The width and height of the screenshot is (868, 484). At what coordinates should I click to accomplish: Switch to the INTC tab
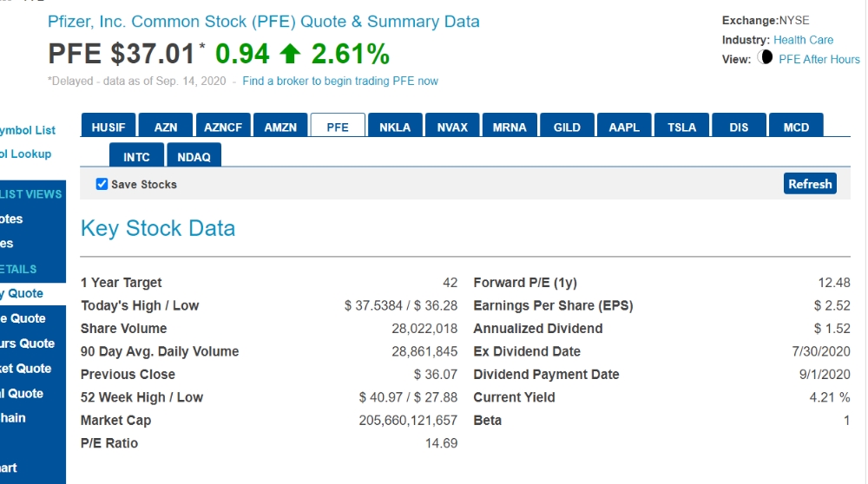point(137,155)
